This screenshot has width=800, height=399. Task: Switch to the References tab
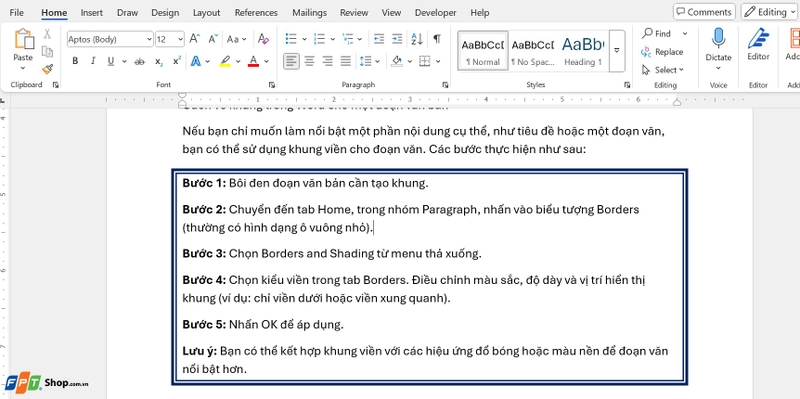[256, 13]
